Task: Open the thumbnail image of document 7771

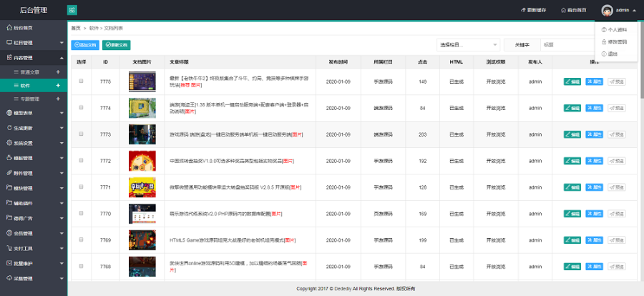Action: tap(142, 187)
